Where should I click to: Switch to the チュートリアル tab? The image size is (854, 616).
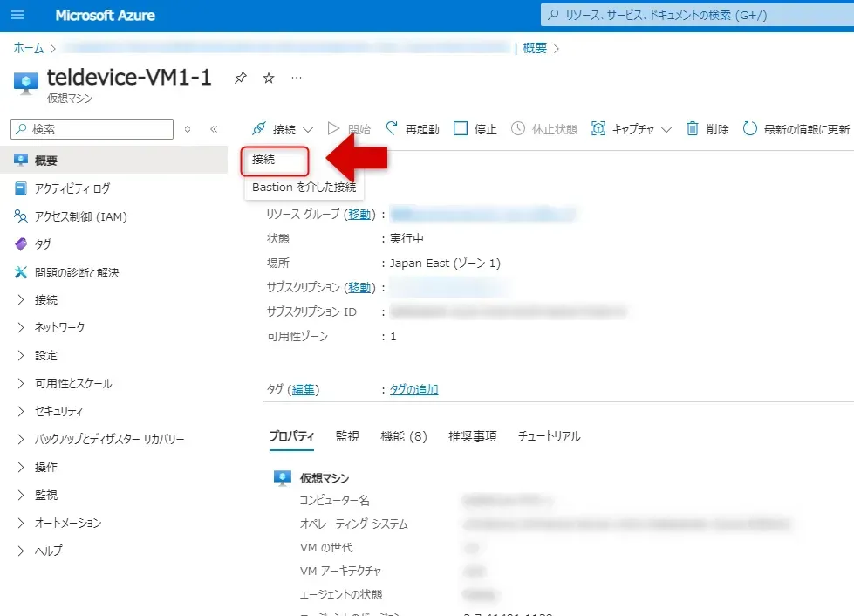(549, 436)
